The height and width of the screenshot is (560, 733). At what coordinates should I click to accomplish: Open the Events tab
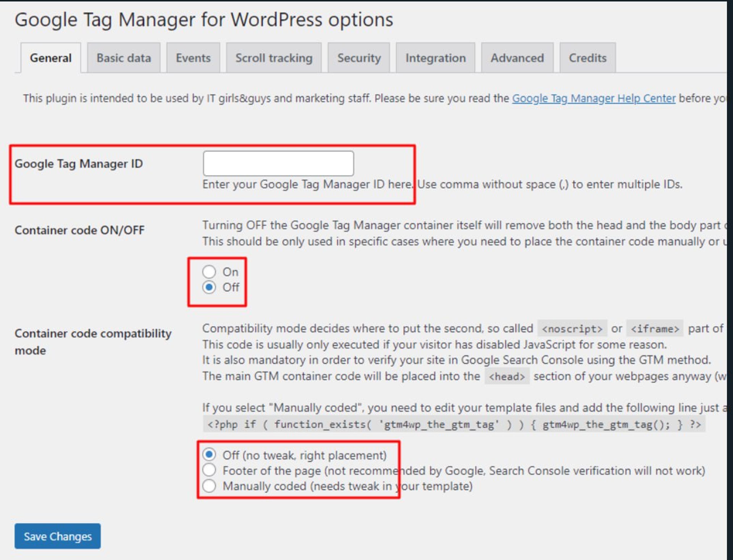[x=193, y=58]
